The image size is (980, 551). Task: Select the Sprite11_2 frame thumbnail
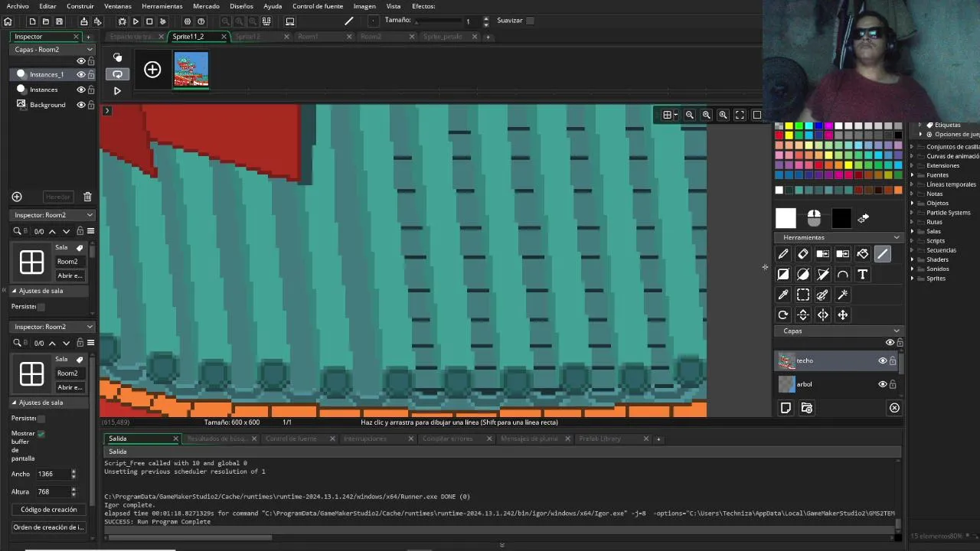(191, 70)
